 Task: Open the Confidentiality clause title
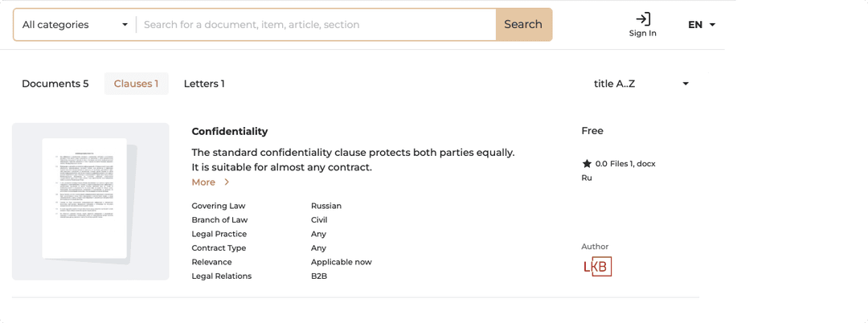tap(230, 132)
